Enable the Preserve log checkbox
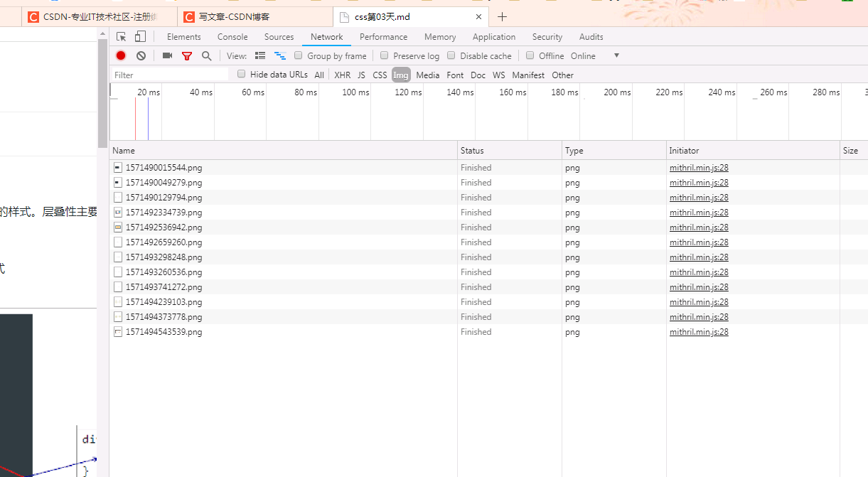The height and width of the screenshot is (477, 868). pos(384,55)
